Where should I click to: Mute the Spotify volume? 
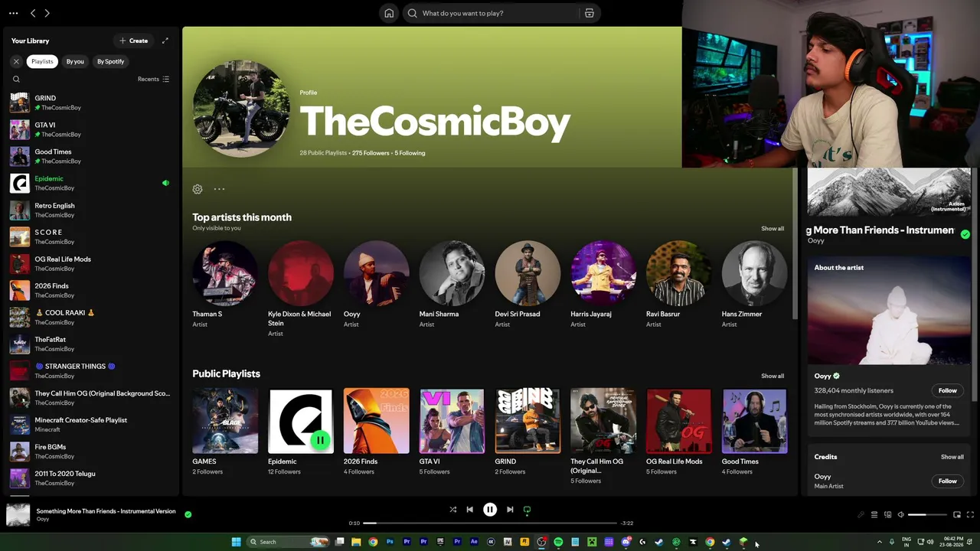901,514
